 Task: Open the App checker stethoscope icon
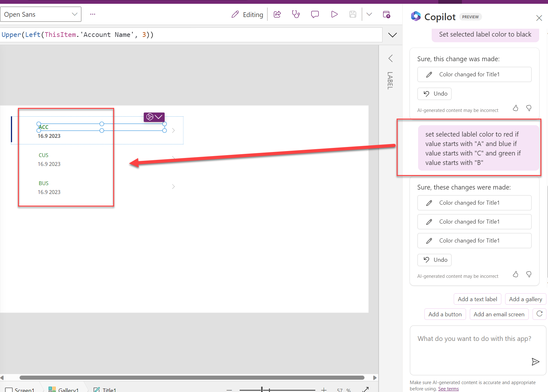click(296, 14)
